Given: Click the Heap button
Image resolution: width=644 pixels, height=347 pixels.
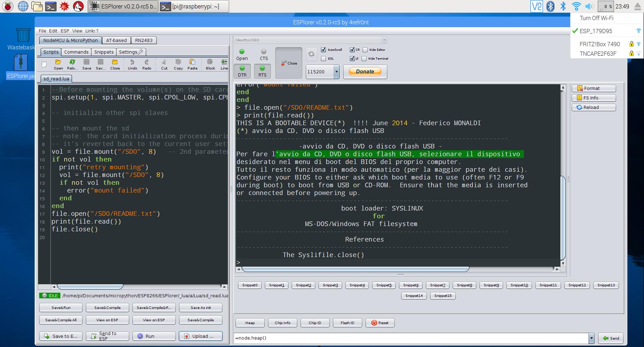Looking at the screenshot, I should pyautogui.click(x=250, y=323).
